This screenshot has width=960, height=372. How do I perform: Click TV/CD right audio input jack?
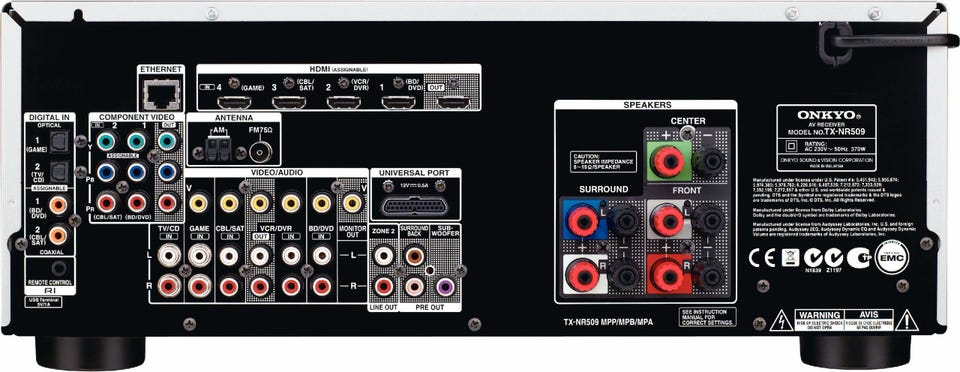coord(169,286)
